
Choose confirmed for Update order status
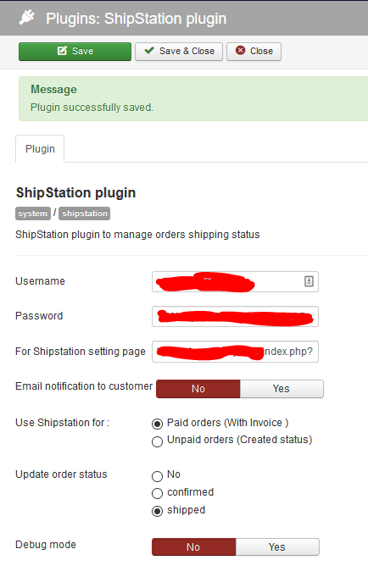[x=157, y=493]
